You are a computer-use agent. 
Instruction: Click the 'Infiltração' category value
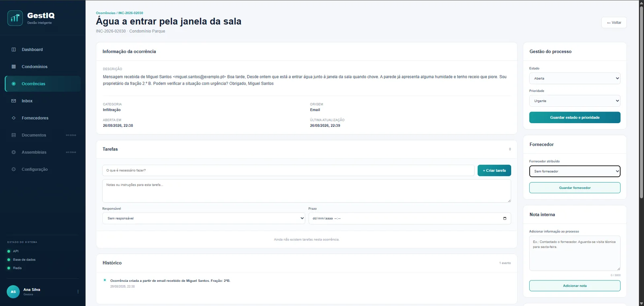tap(111, 110)
